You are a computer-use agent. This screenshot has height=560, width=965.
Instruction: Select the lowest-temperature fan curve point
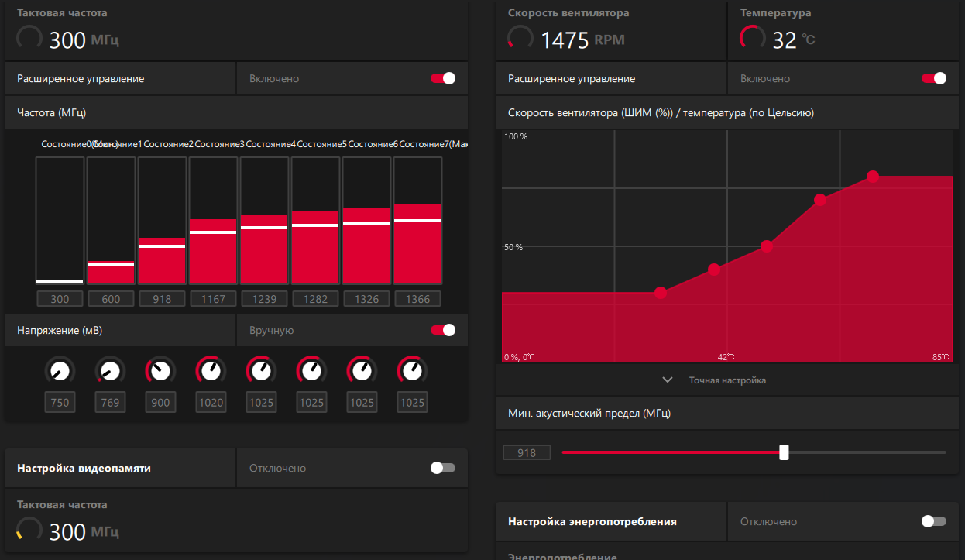[661, 293]
